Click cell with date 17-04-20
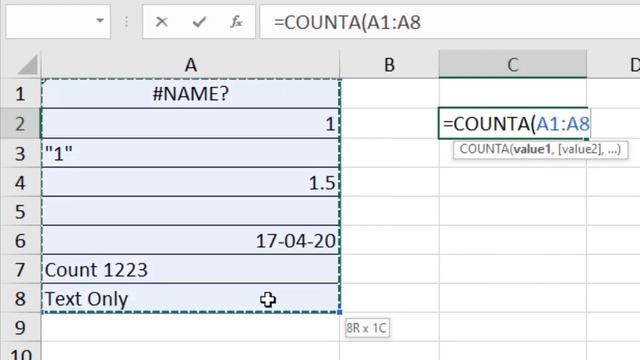Screen dimensions: 640x360 pyautogui.click(x=191, y=240)
